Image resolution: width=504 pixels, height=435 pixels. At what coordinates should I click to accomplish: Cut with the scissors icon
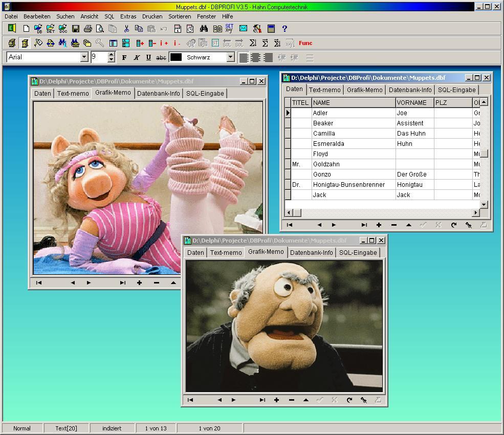click(127, 29)
